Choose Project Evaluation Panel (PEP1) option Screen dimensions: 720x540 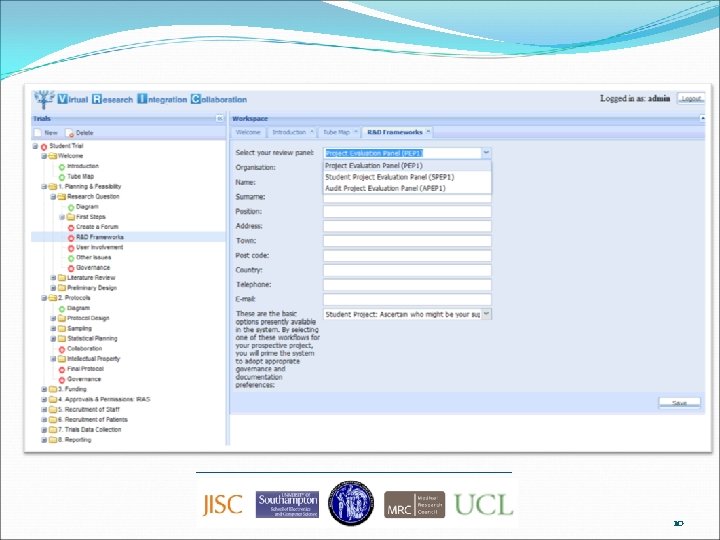tap(407, 166)
